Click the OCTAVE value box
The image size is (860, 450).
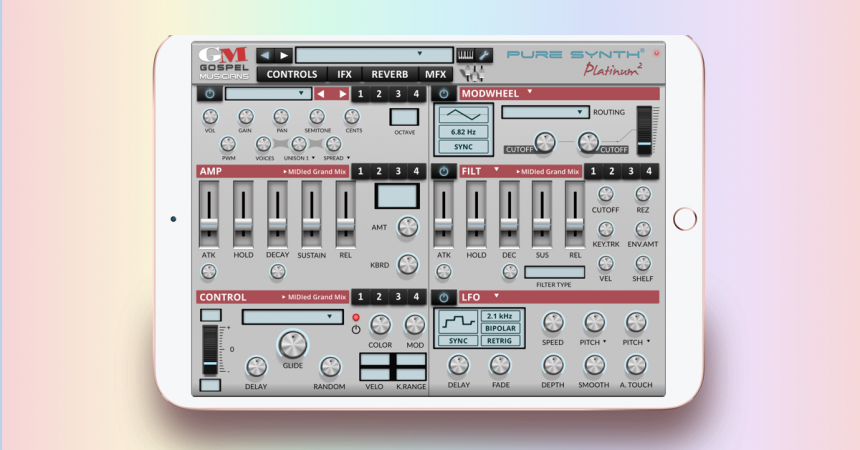tap(404, 117)
